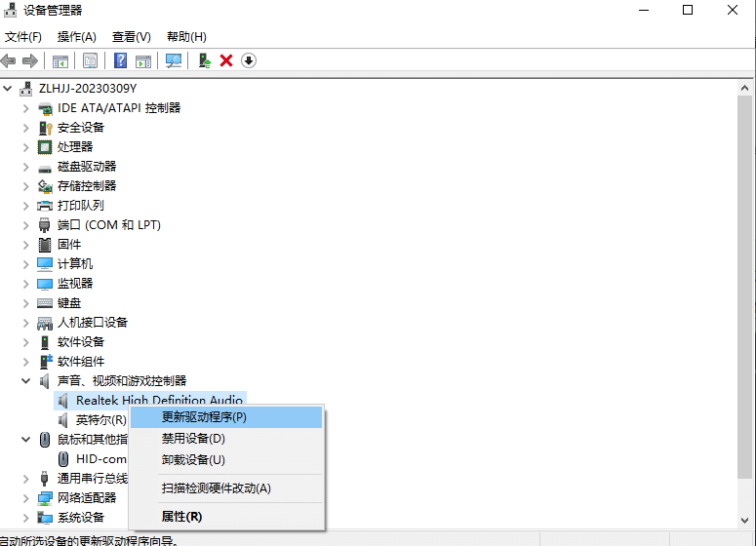The height and width of the screenshot is (546, 756).
Task: Maximize the Device Manager window
Action: (x=688, y=10)
